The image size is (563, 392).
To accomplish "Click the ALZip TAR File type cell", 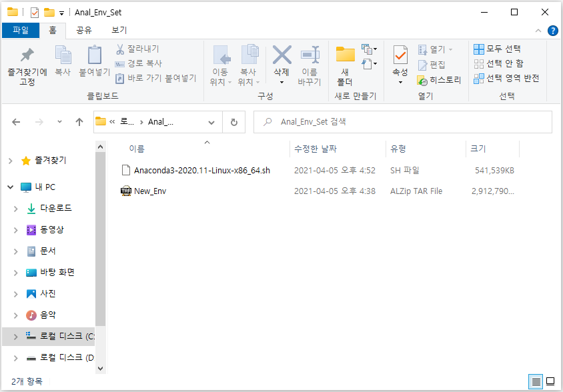I will coord(416,191).
